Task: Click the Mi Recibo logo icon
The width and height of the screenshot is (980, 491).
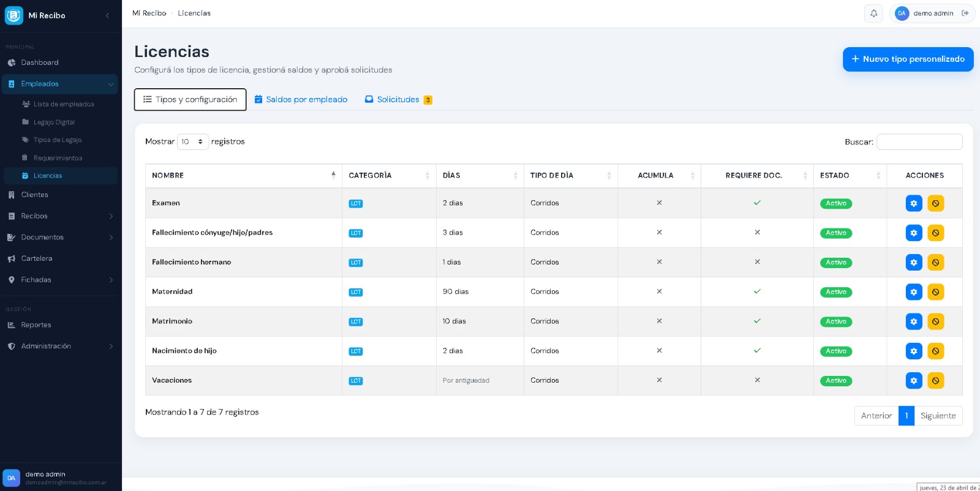Action: point(14,15)
